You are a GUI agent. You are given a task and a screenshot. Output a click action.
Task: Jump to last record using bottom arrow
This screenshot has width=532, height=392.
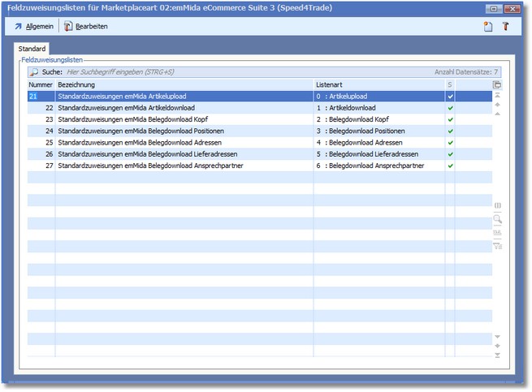pyautogui.click(x=497, y=355)
